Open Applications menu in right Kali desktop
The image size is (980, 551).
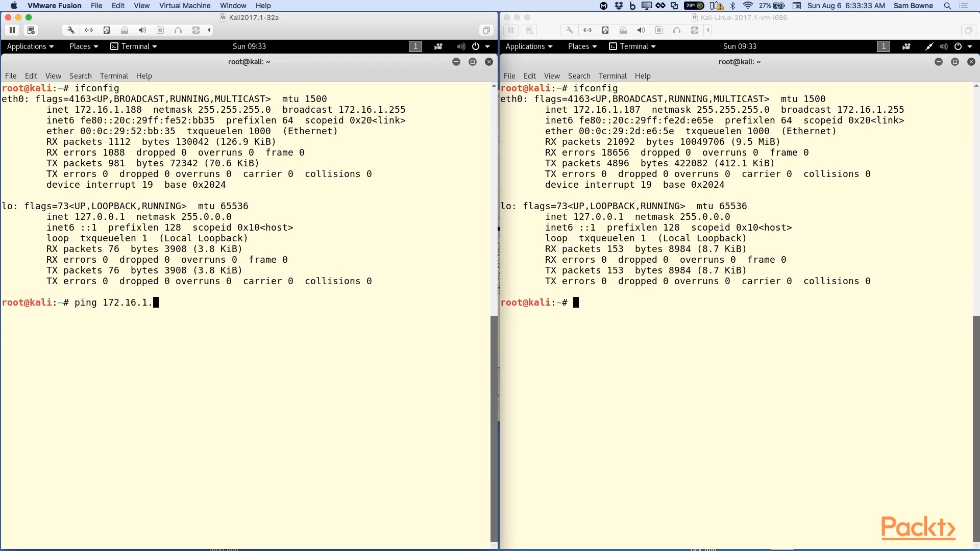(x=529, y=46)
